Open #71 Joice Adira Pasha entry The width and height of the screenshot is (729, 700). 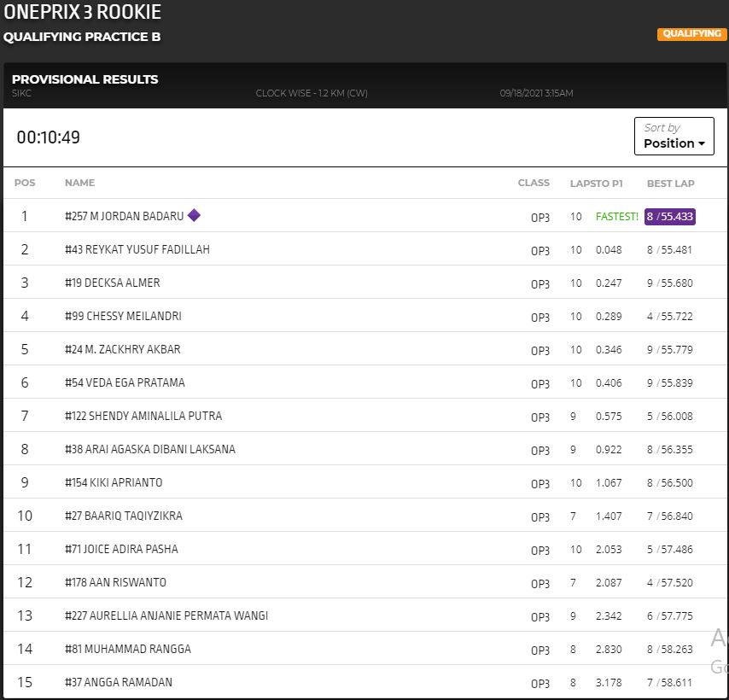(x=121, y=549)
